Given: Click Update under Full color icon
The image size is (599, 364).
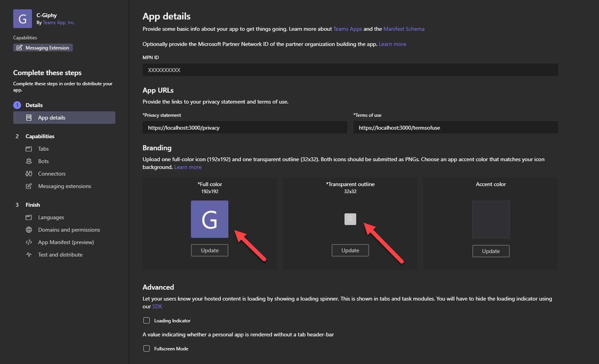Looking at the screenshot, I should (210, 250).
